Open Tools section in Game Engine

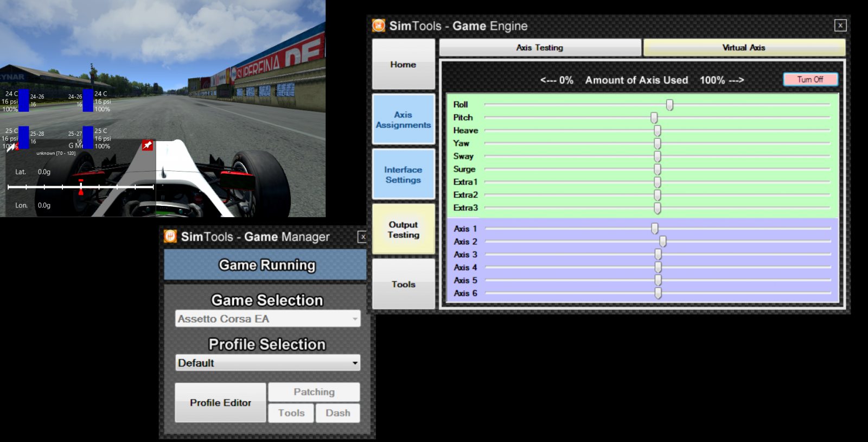403,284
